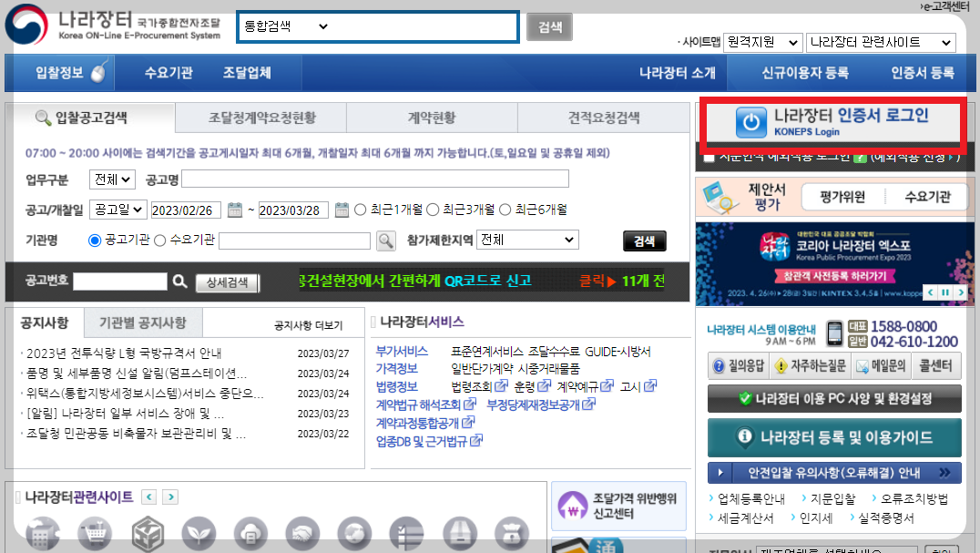
Task: Click the start date field 2023/02/26
Action: click(186, 210)
